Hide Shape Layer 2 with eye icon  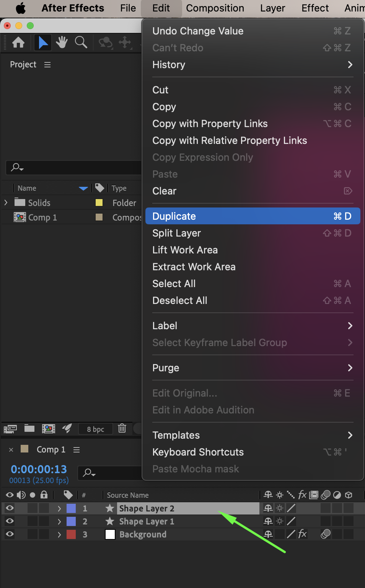pyautogui.click(x=10, y=508)
